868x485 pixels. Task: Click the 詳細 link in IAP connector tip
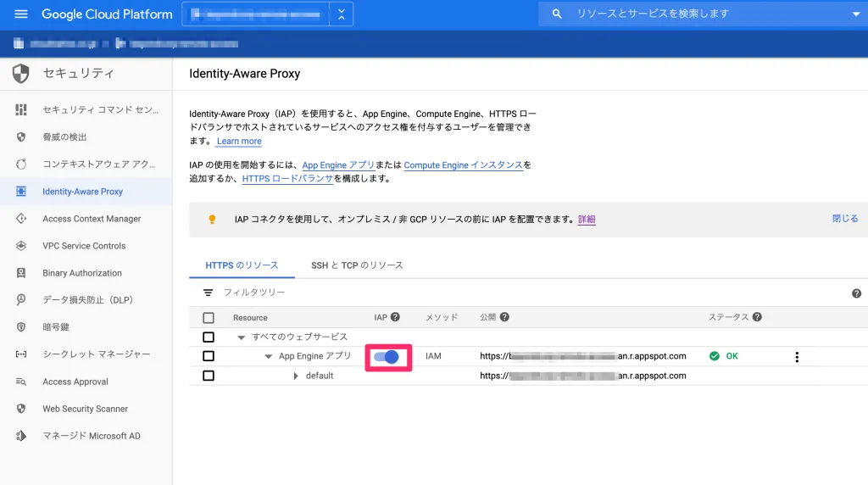coord(587,220)
